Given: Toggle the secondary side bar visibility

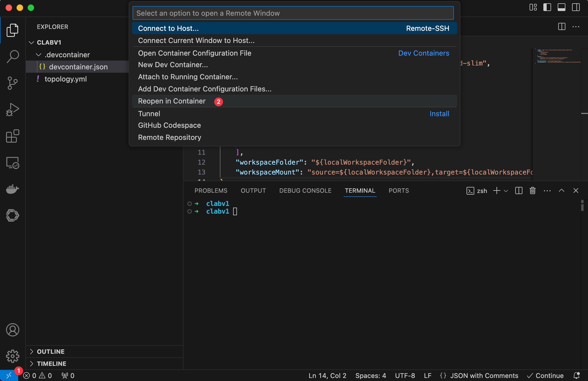Looking at the screenshot, I should coord(576,7).
